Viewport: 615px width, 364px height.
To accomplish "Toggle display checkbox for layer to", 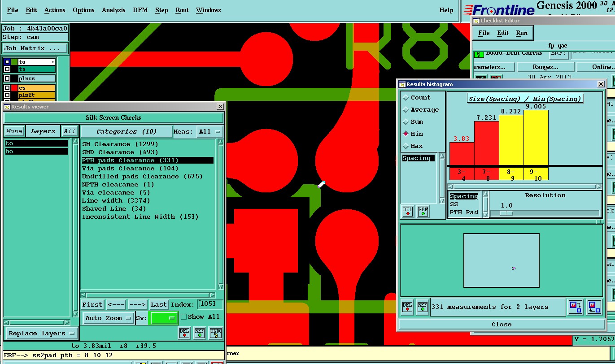I will [x=7, y=62].
